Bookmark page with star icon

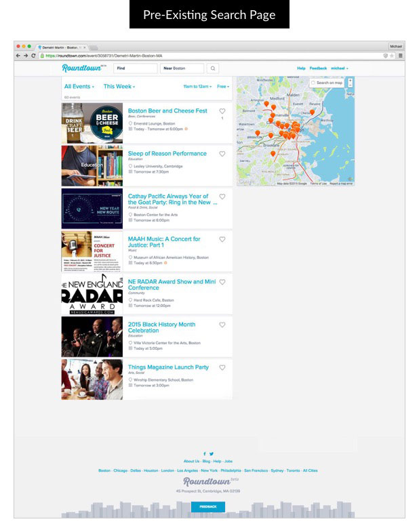tap(392, 56)
